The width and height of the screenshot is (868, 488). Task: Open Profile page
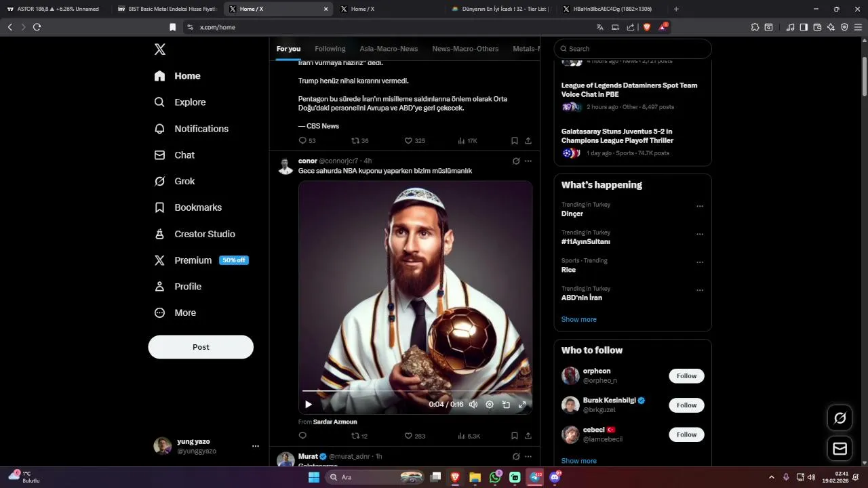coord(178,287)
